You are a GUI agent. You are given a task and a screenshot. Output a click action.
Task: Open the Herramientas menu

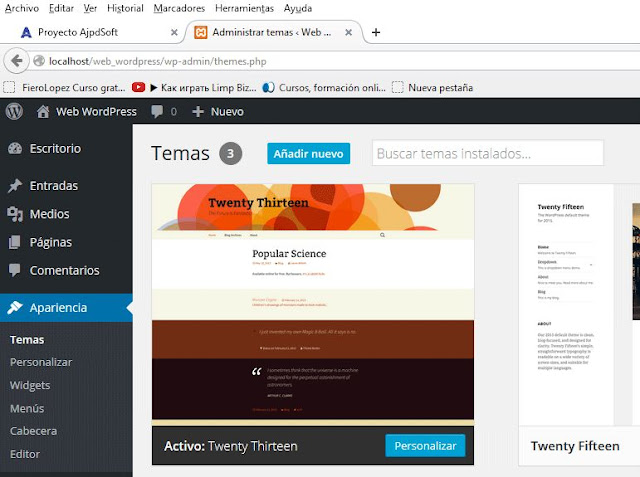244,8
